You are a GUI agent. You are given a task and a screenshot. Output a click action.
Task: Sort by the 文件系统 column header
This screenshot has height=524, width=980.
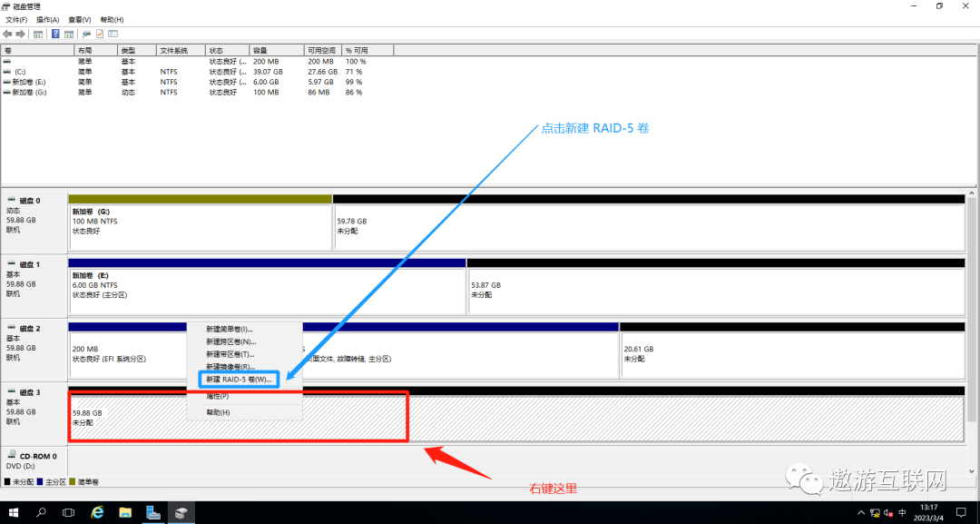tap(181, 50)
